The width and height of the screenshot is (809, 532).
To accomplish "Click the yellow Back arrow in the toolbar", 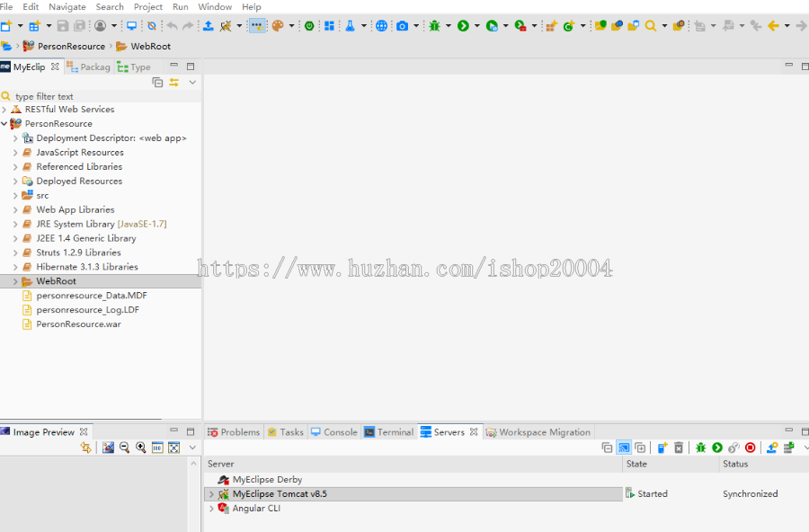I will (773, 26).
